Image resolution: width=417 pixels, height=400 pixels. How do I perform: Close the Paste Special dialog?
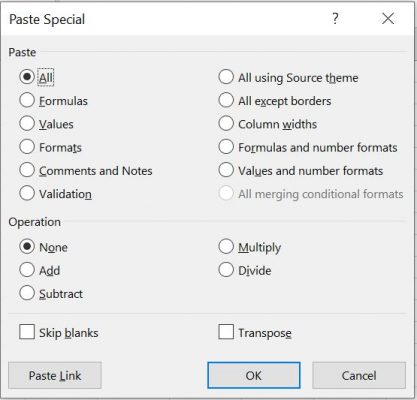388,18
